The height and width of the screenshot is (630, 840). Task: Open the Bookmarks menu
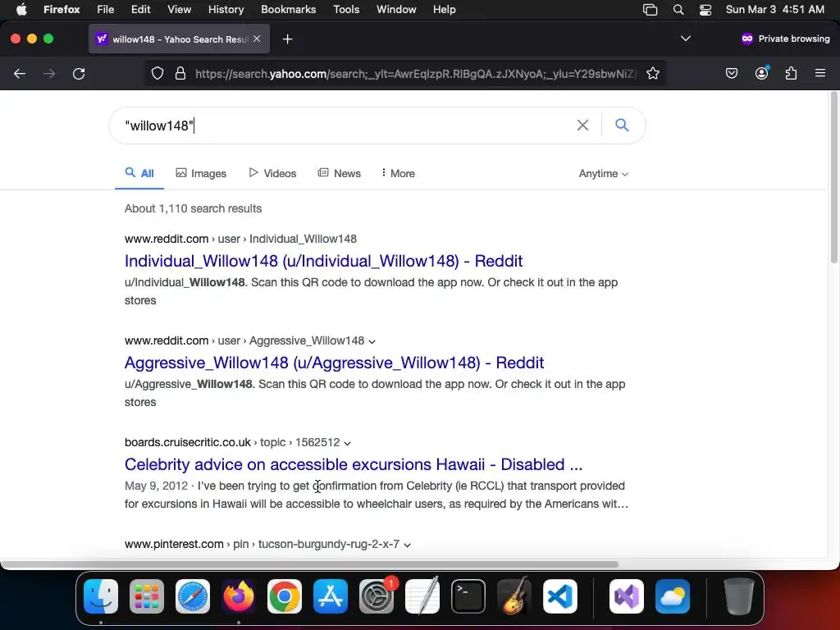[288, 10]
